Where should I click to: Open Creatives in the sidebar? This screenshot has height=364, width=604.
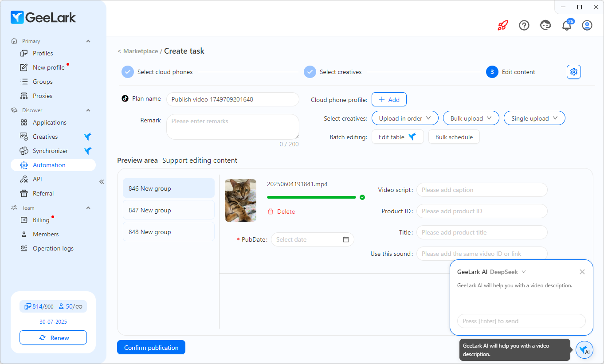(53, 137)
